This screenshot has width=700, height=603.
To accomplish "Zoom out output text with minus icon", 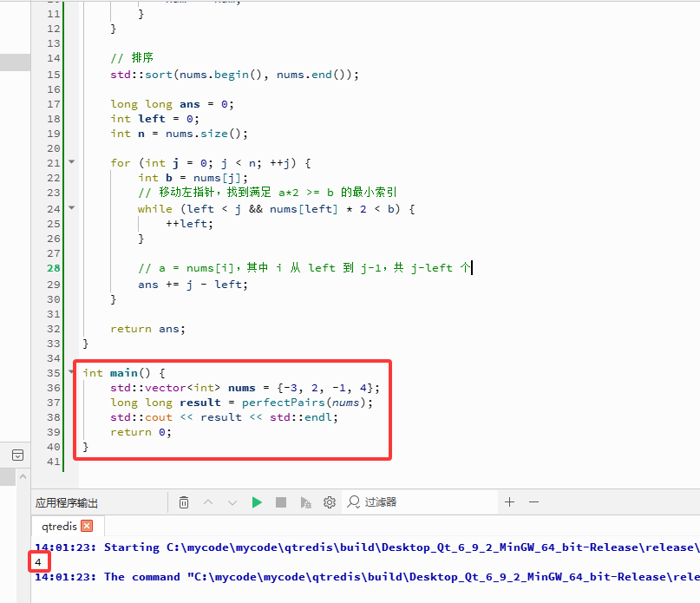I will (534, 502).
